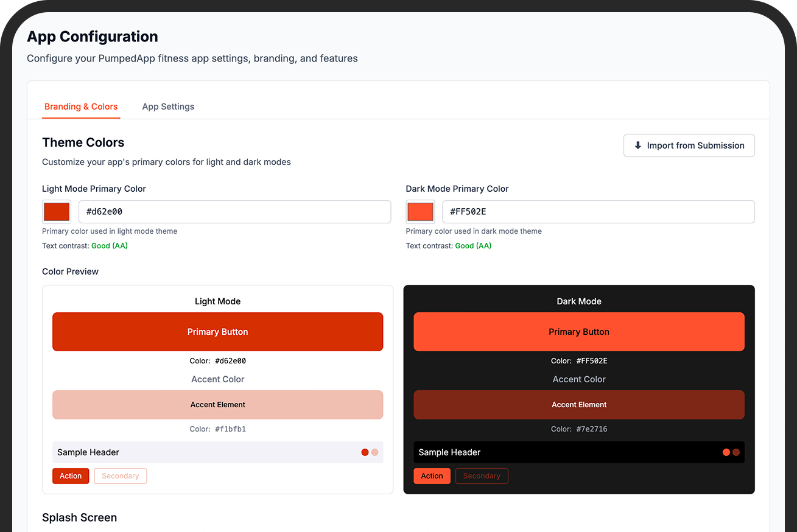Click the Dark Mode Secondary button

point(482,476)
